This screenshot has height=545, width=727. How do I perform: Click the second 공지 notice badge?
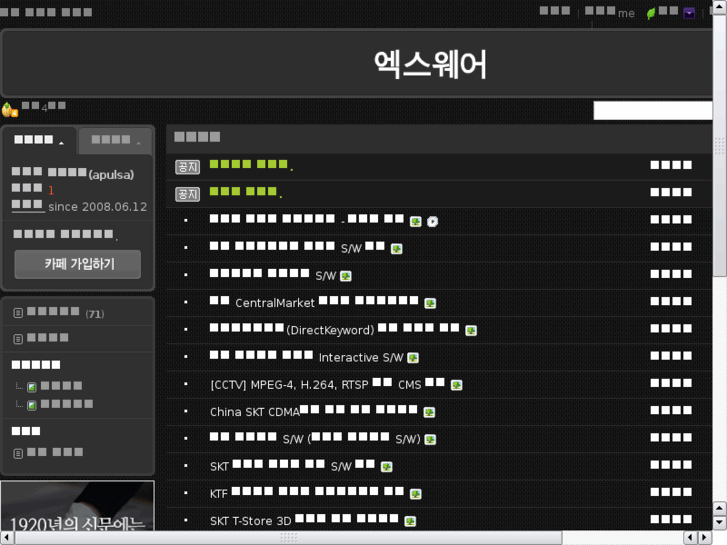(x=188, y=194)
